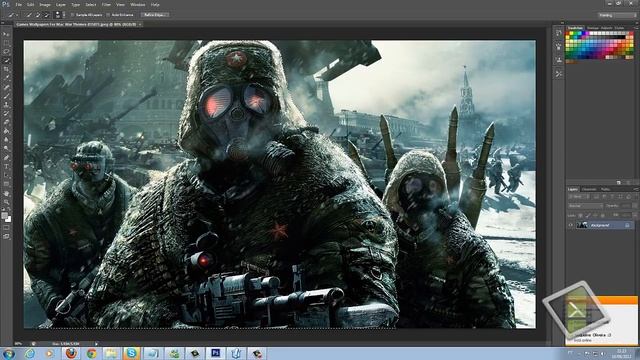The width and height of the screenshot is (640, 360).
Task: Select the Dodge tool
Action: [6, 149]
